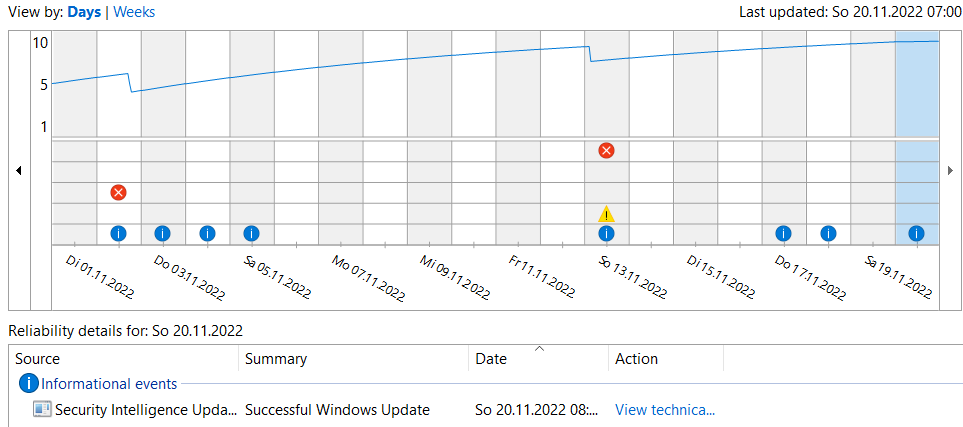963x427 pixels.
Task: Click the critical error icon on 02.11.2022
Action: [119, 192]
